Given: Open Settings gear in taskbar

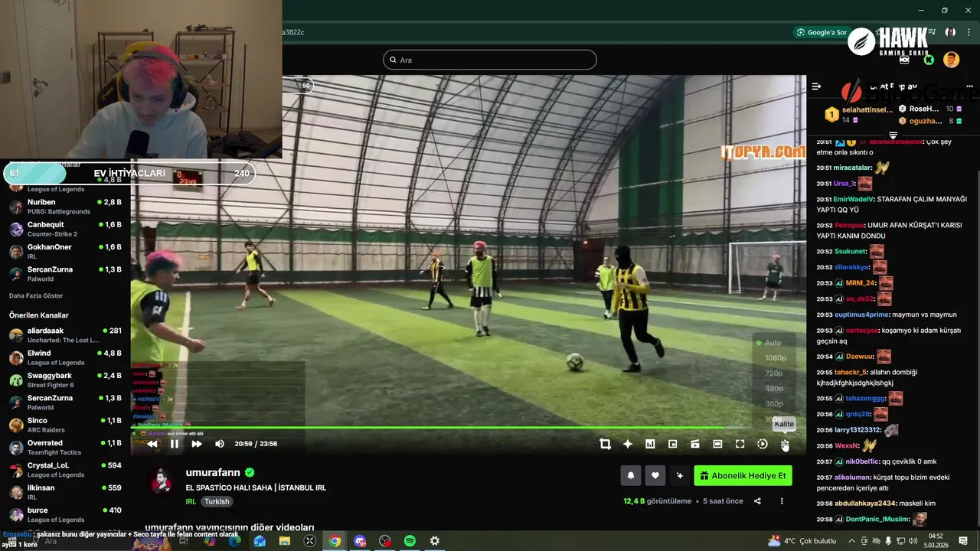Looking at the screenshot, I should 435,541.
